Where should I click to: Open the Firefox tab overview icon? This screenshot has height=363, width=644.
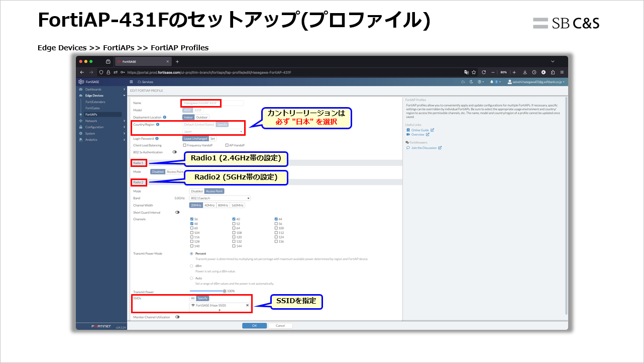tap(108, 61)
